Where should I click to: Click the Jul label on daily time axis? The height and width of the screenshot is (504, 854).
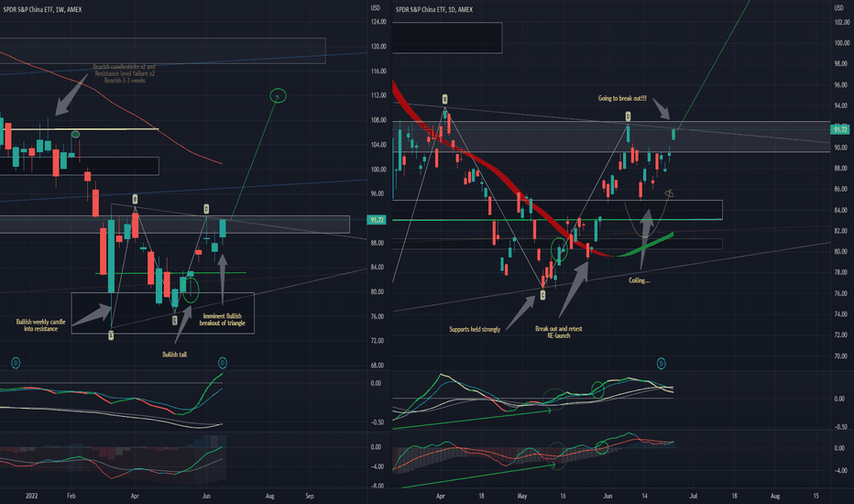pos(694,496)
